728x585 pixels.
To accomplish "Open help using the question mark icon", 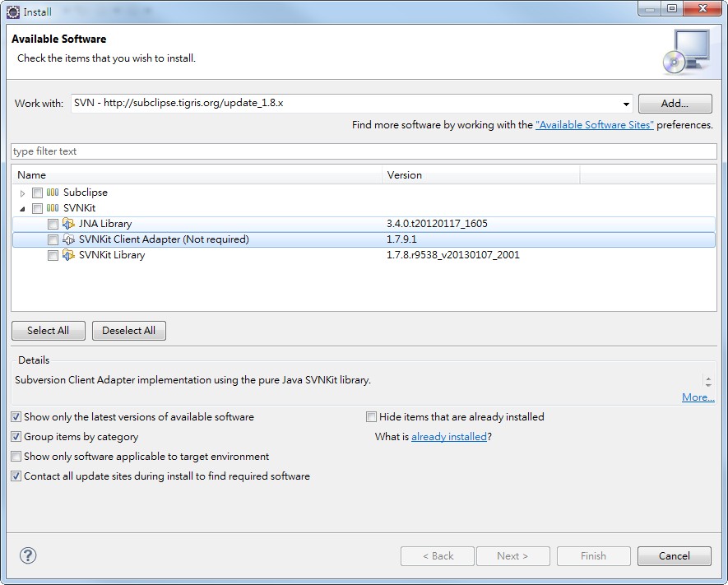I will [27, 555].
